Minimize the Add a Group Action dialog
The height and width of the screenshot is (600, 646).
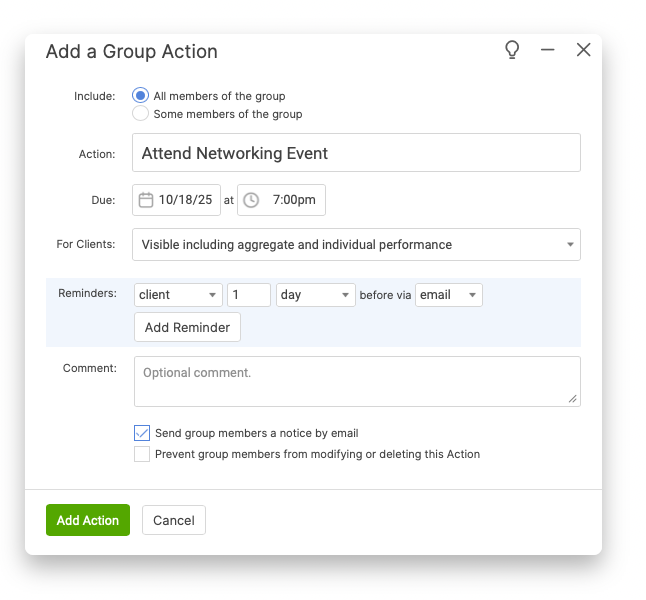(547, 50)
